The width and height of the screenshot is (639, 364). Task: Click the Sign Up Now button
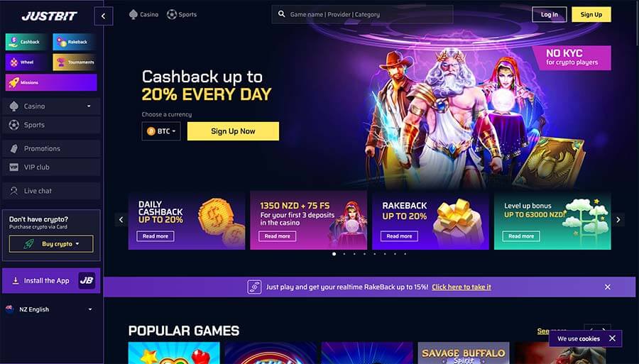[233, 131]
